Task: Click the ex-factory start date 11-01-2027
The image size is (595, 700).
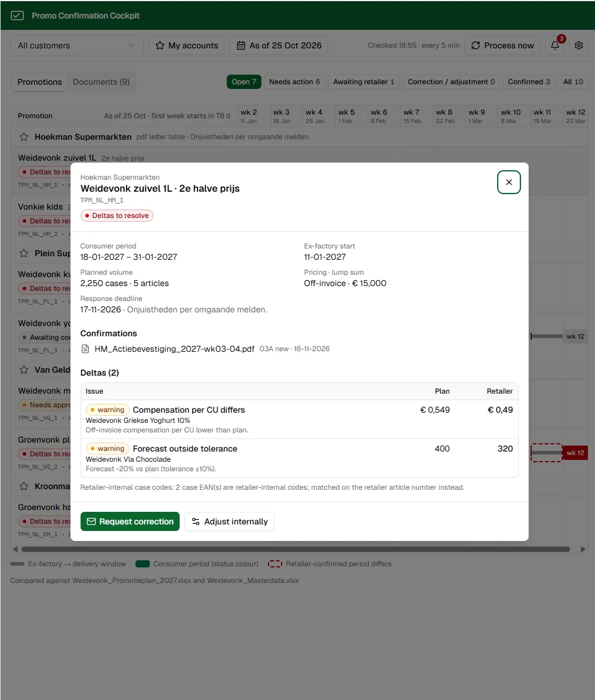Action: coord(325,257)
